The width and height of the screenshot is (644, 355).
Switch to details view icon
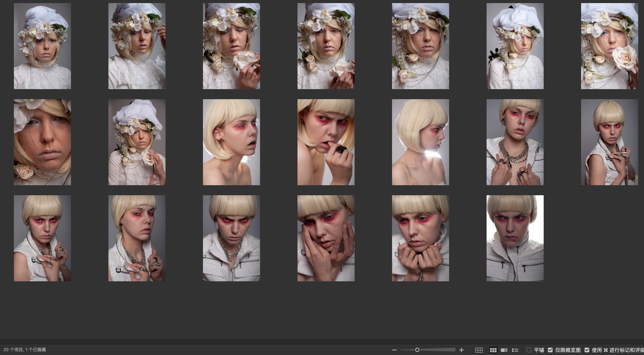click(504, 350)
